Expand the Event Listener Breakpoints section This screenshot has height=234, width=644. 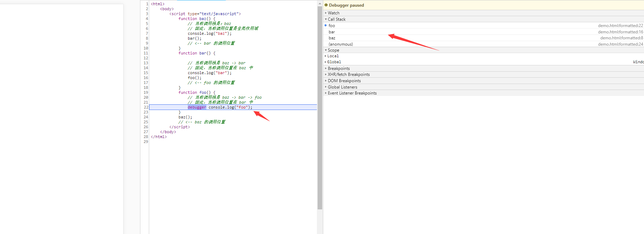(352, 93)
